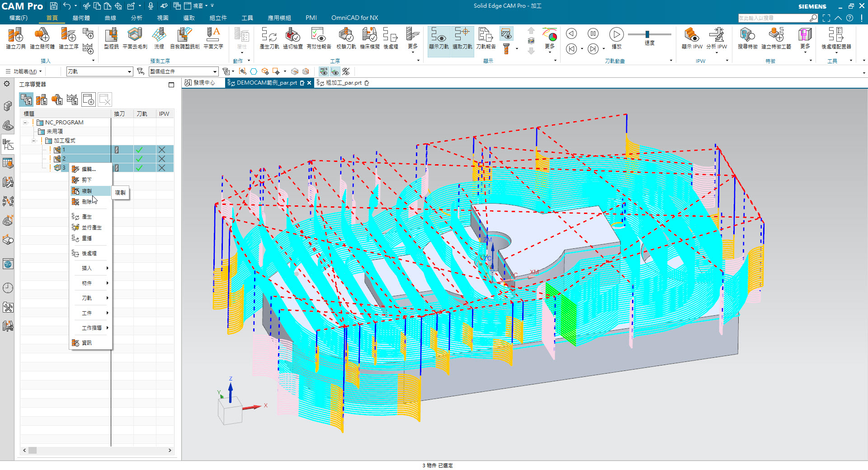This screenshot has width=868, height=470.
Task: Click the 建立特徵工藝 create feature process icon
Action: point(776,38)
